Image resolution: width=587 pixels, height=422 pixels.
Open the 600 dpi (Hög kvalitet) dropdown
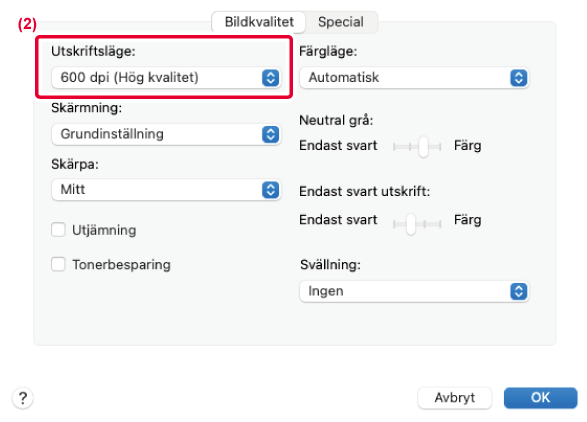(166, 78)
